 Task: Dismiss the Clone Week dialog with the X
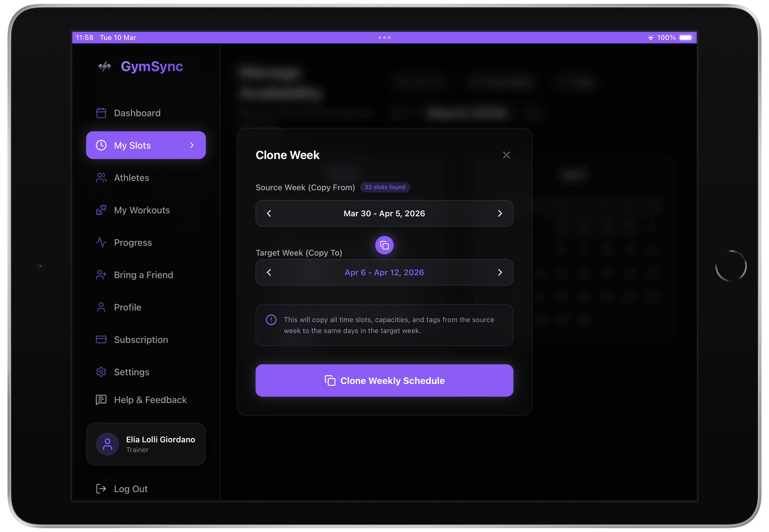pyautogui.click(x=506, y=155)
